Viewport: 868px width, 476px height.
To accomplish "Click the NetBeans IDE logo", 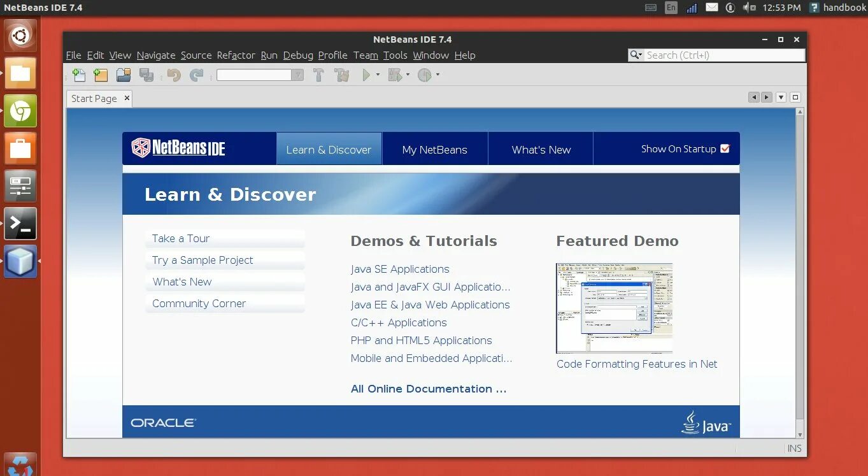I will pyautogui.click(x=178, y=148).
